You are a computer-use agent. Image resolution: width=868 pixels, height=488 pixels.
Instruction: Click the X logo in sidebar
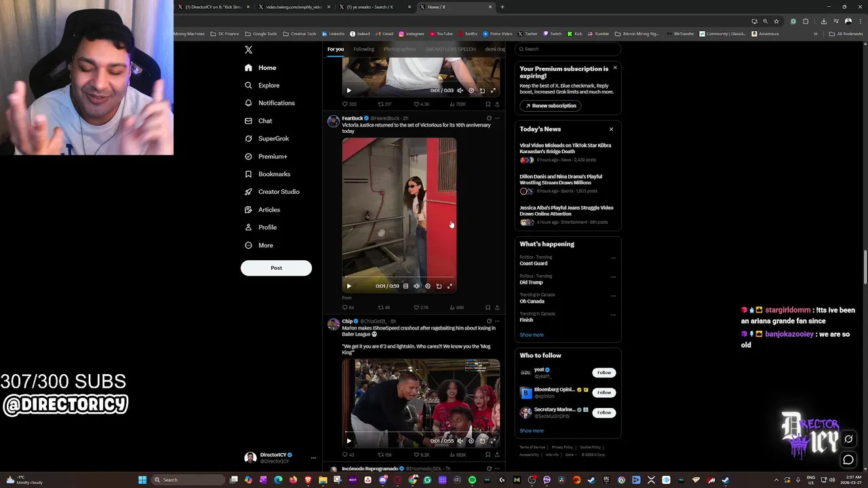248,49
